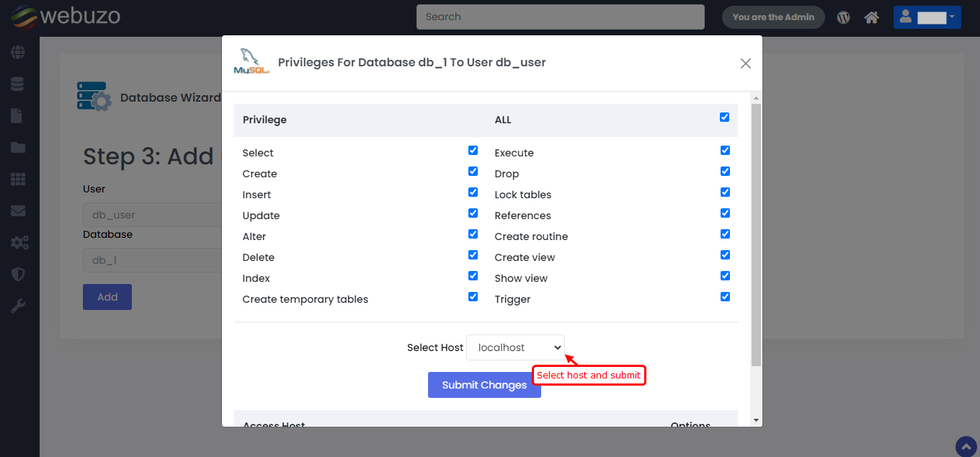Open the email envelope icon in sidebar

18,211
